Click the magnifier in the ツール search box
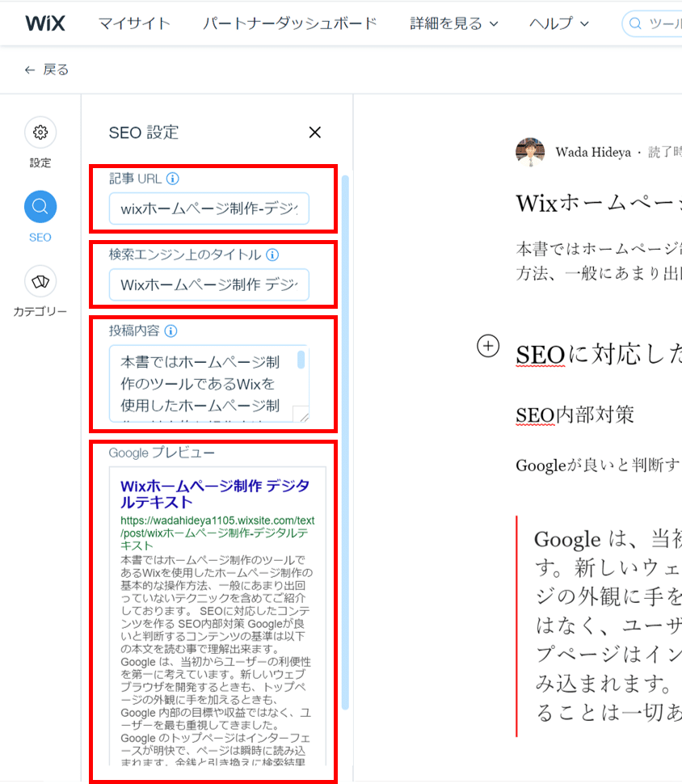The width and height of the screenshot is (682, 784). tap(638, 23)
